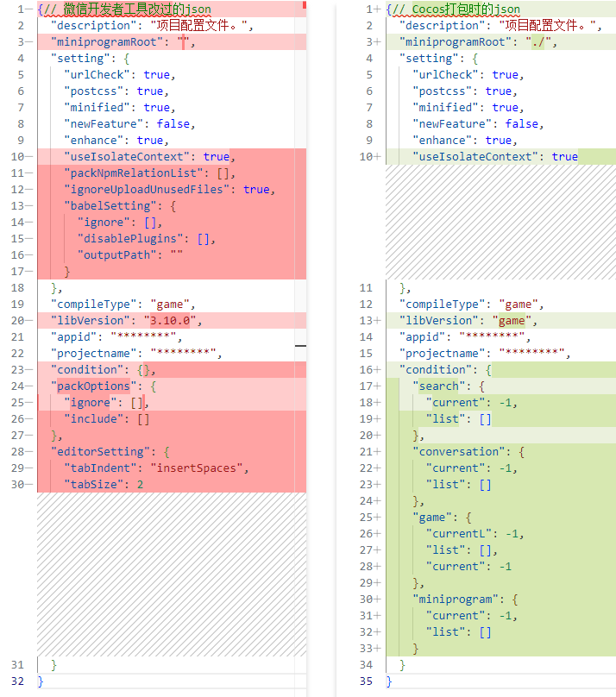This screenshot has height=697, width=616.
Task: Click the useIsolateContext line in 微信 json
Action: point(150,156)
